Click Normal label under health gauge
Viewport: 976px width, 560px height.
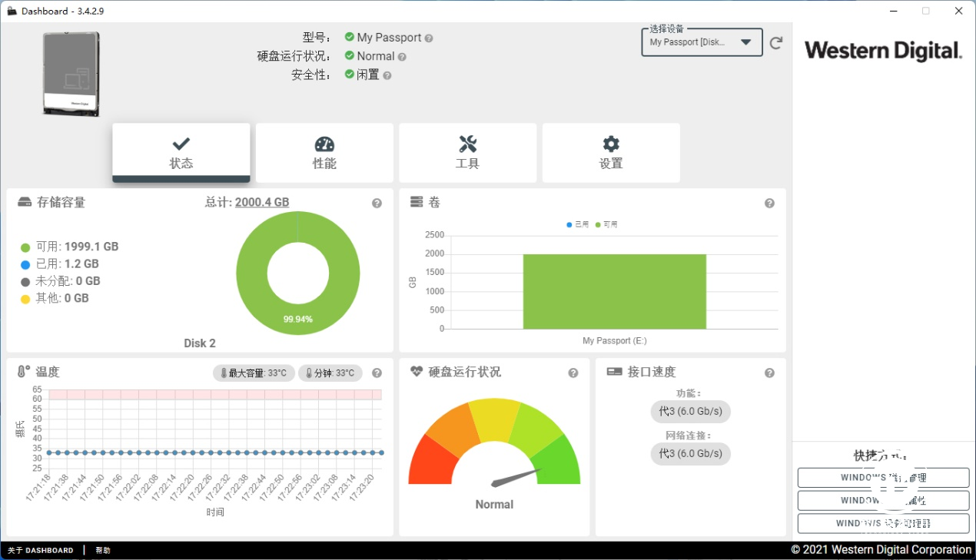[x=494, y=505]
